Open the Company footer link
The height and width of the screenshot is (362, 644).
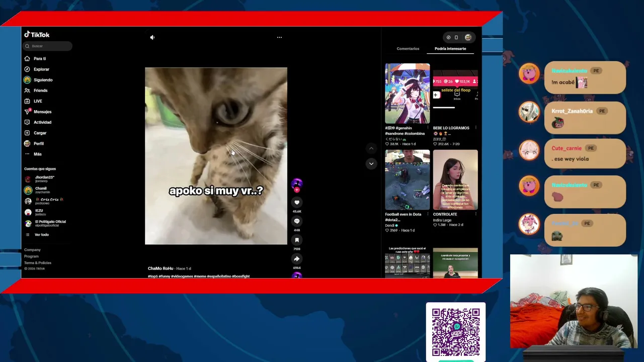point(32,250)
